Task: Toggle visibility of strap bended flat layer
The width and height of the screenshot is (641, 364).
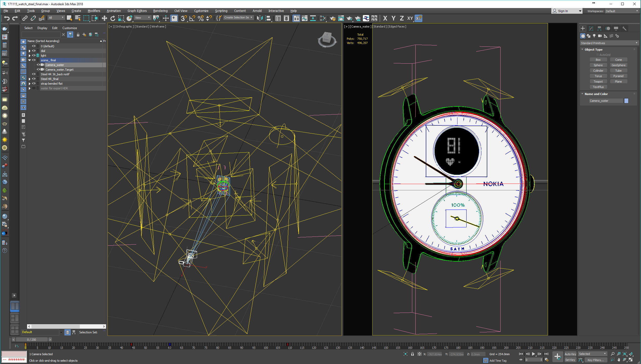Action: coord(34,84)
